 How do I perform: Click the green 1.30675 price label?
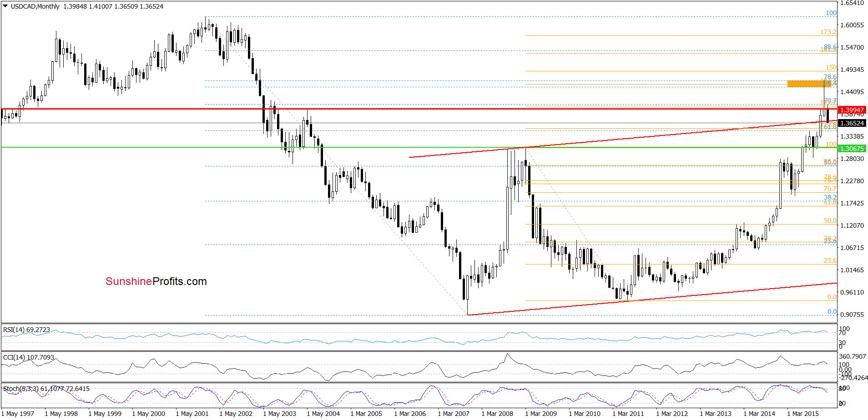point(852,149)
